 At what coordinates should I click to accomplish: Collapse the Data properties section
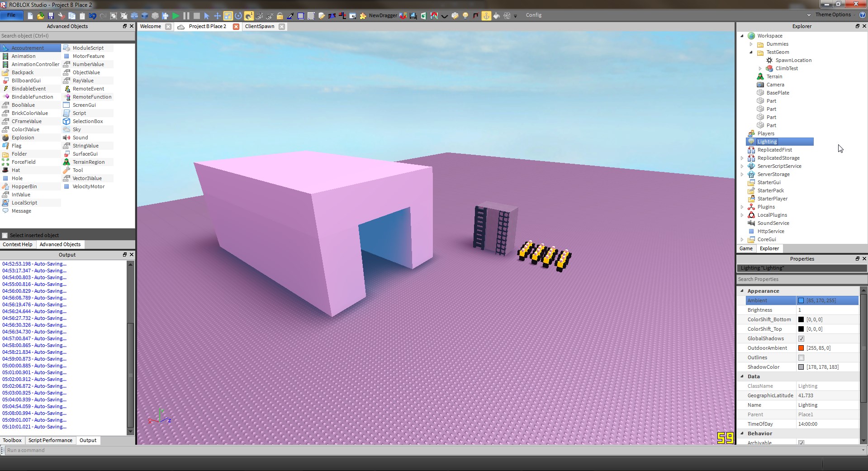pyautogui.click(x=742, y=376)
